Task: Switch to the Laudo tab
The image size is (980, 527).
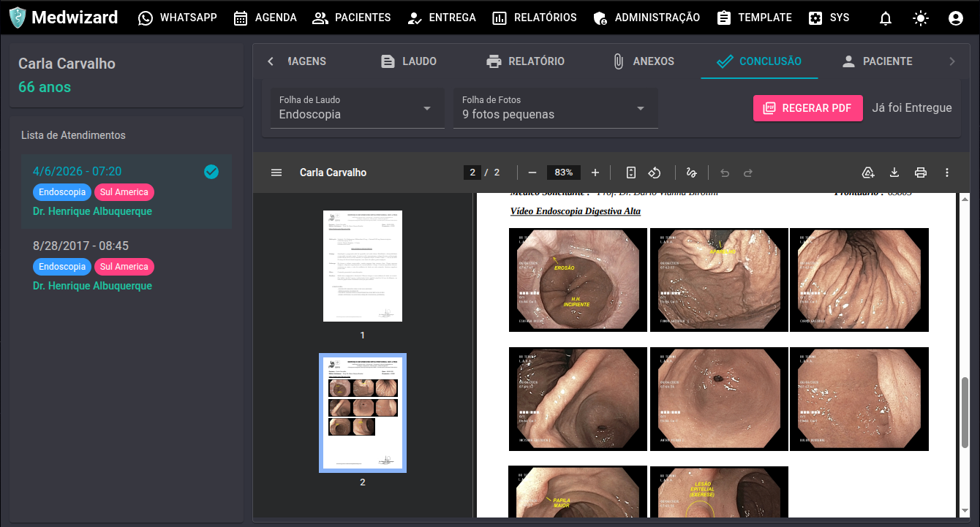Action: (x=409, y=61)
